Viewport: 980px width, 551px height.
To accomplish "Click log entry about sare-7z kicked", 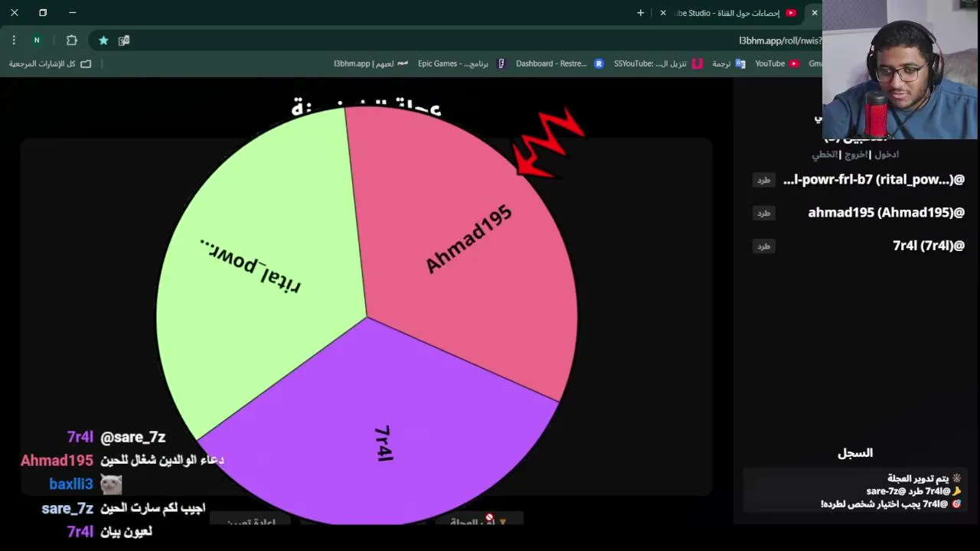I will (913, 491).
